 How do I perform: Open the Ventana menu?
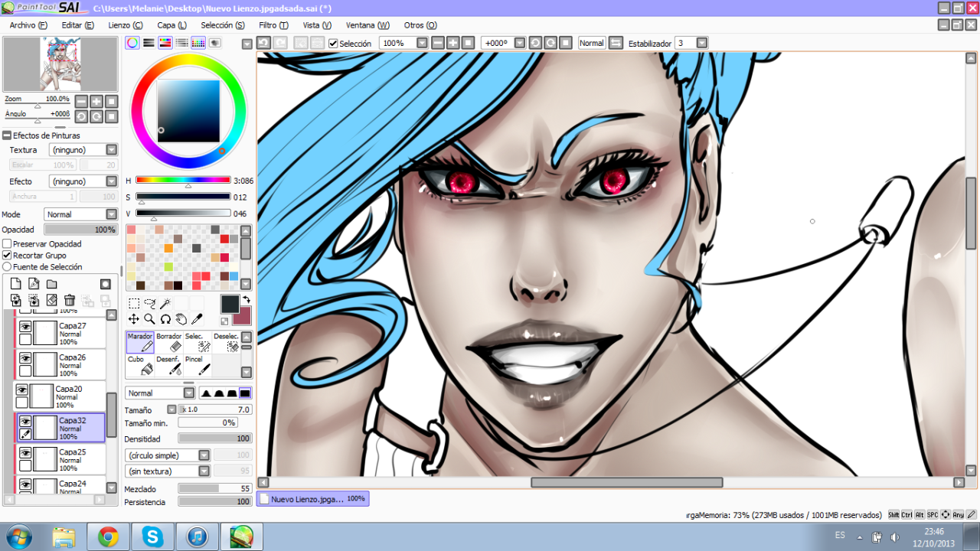click(367, 25)
